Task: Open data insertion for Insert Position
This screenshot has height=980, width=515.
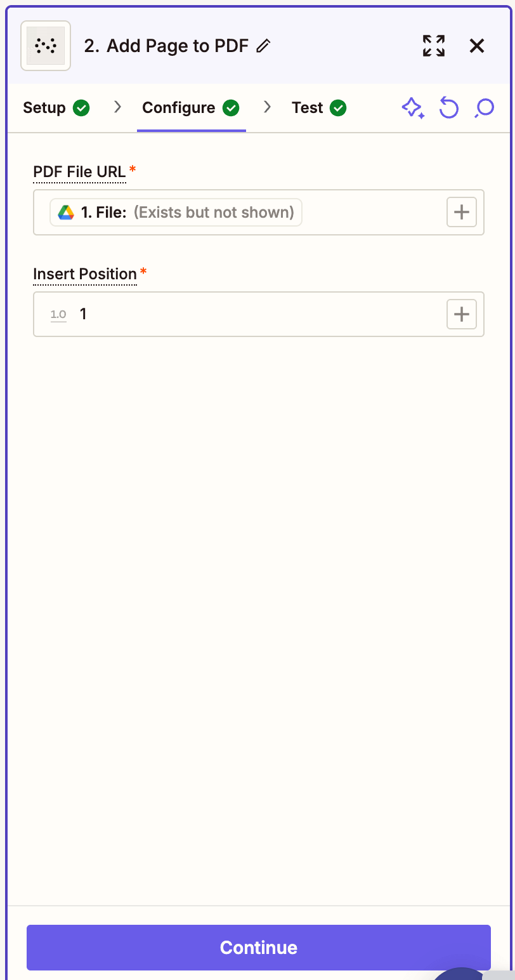Action: point(461,314)
